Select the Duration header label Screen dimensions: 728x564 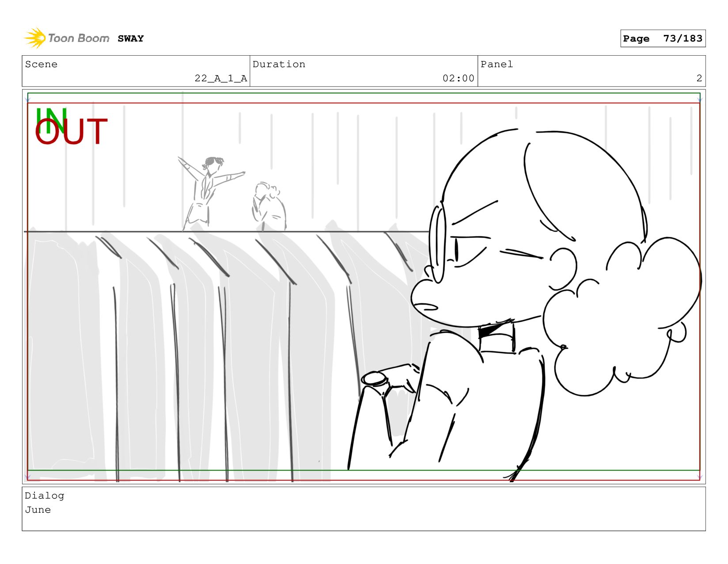279,64
